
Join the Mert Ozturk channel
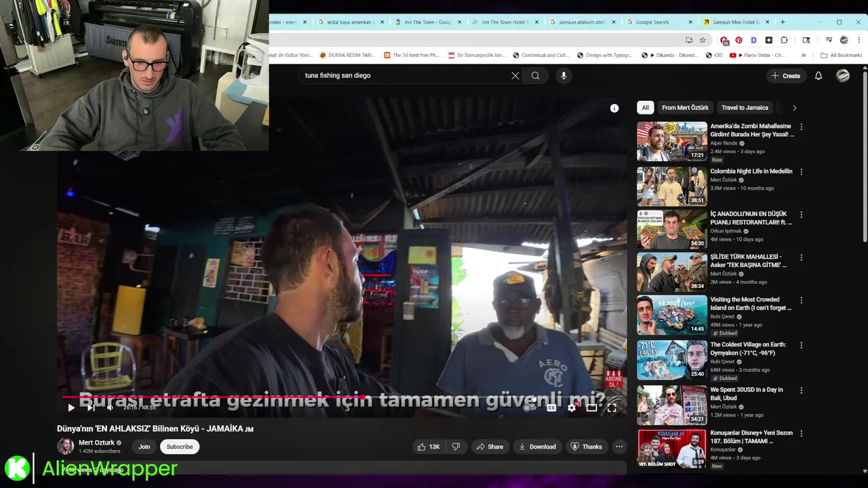point(144,447)
